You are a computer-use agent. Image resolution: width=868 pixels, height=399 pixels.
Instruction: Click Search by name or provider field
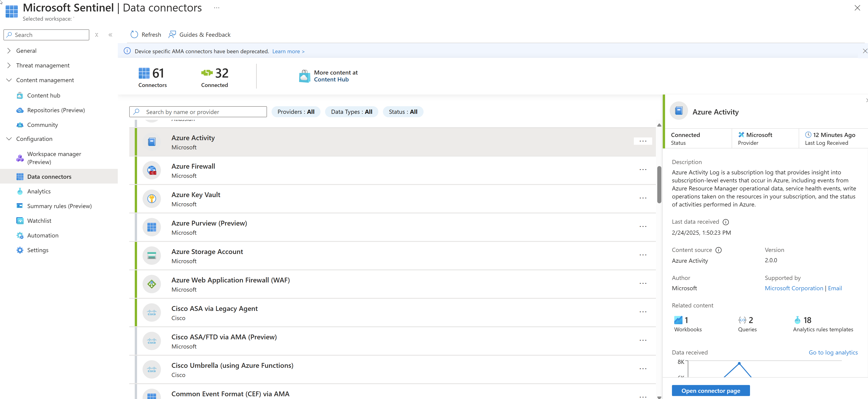click(198, 112)
